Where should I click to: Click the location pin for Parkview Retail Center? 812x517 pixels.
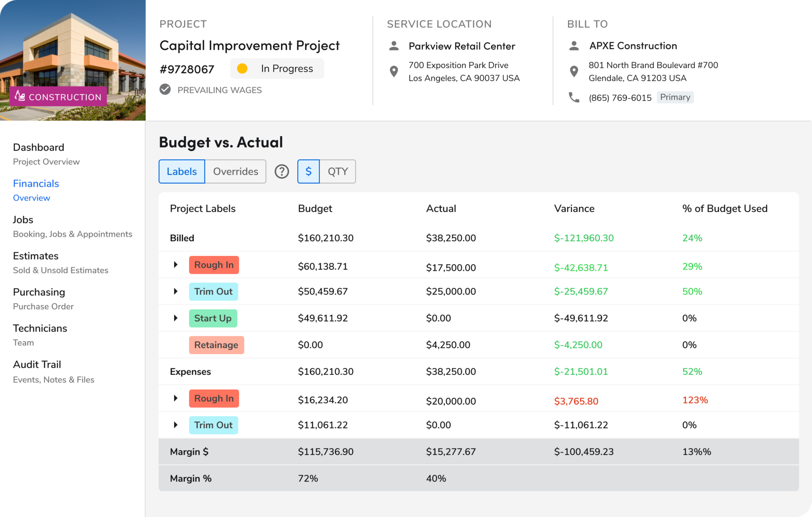click(394, 71)
